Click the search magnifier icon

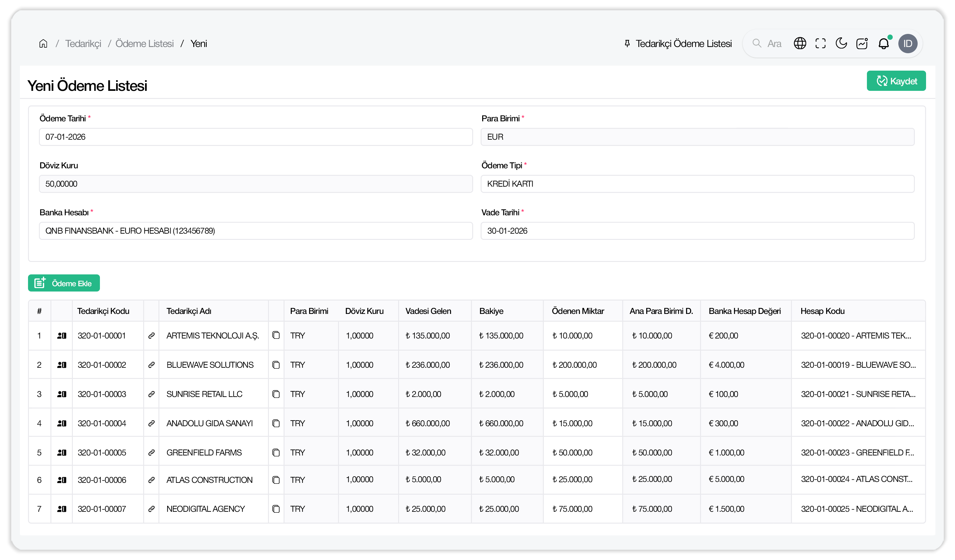click(x=756, y=43)
